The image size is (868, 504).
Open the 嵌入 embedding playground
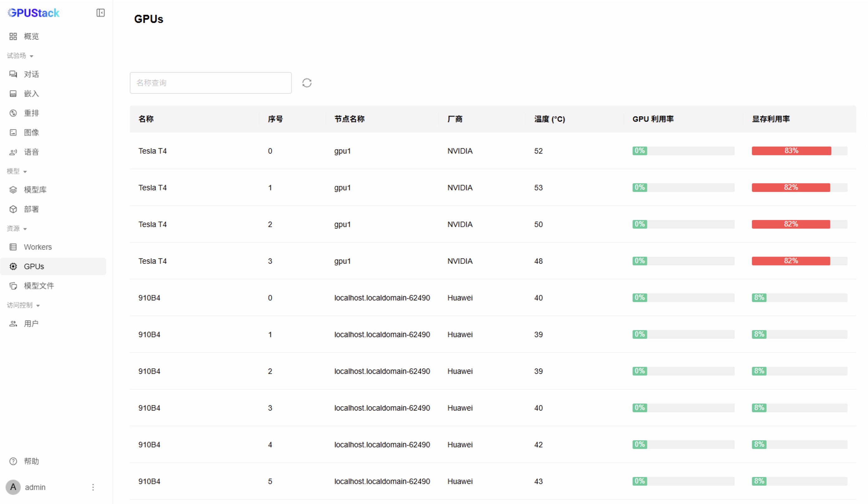tap(31, 94)
